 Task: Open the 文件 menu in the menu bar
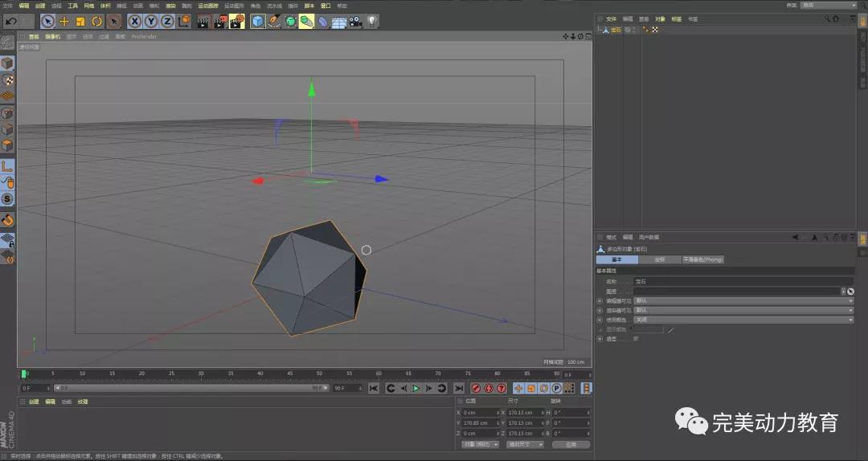[x=8, y=6]
